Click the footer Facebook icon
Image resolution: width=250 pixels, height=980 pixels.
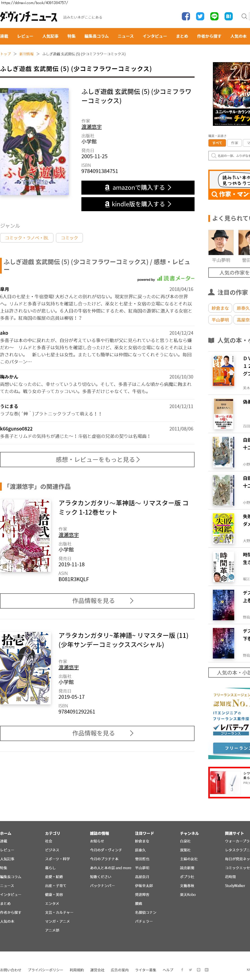[x=182, y=970]
